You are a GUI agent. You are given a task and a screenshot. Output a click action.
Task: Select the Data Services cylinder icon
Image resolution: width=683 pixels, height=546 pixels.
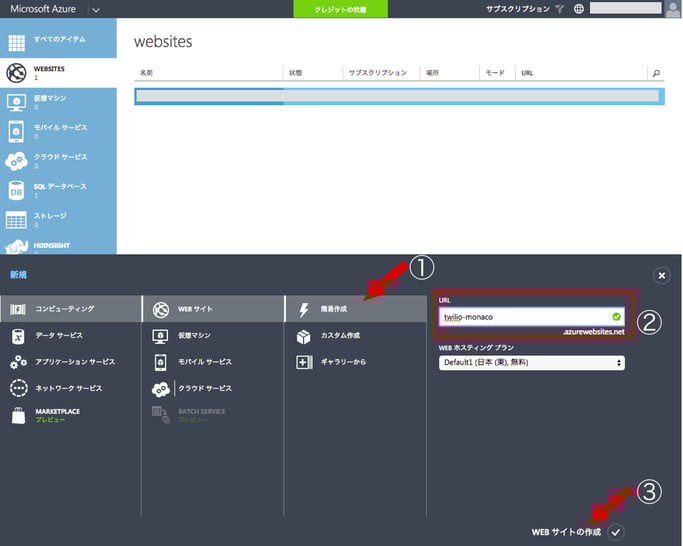click(x=18, y=336)
